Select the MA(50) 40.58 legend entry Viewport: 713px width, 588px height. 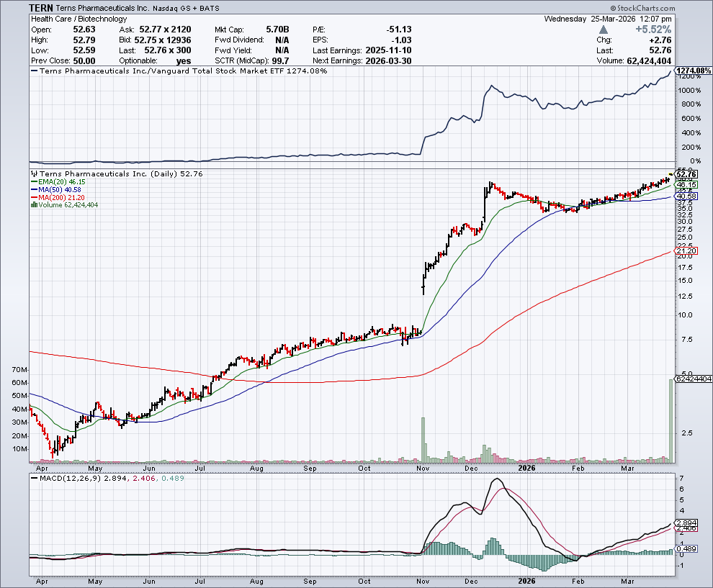(x=55, y=191)
